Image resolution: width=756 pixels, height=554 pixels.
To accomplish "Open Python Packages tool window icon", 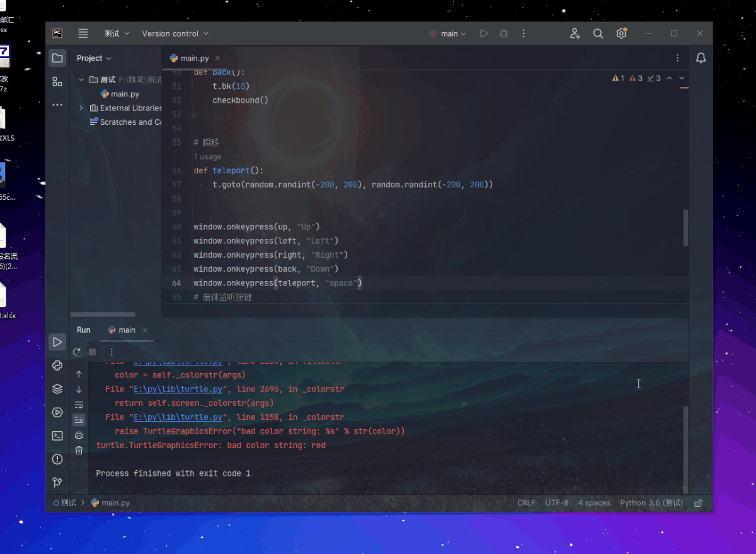I will 57,389.
